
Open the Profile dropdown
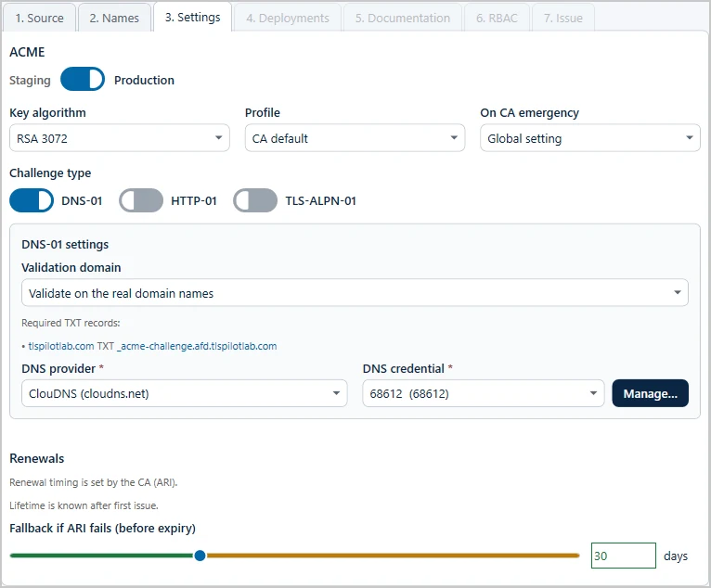coord(355,137)
